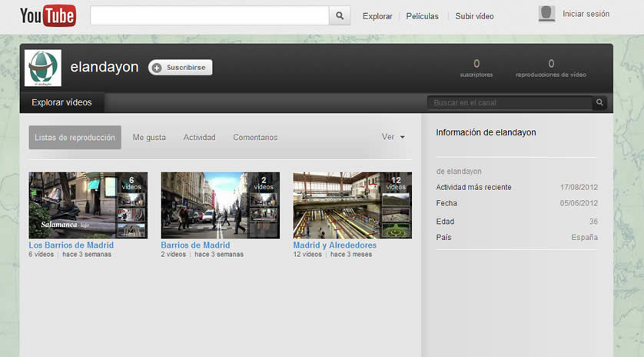
Task: Click the main search magnifier button
Action: pos(340,15)
